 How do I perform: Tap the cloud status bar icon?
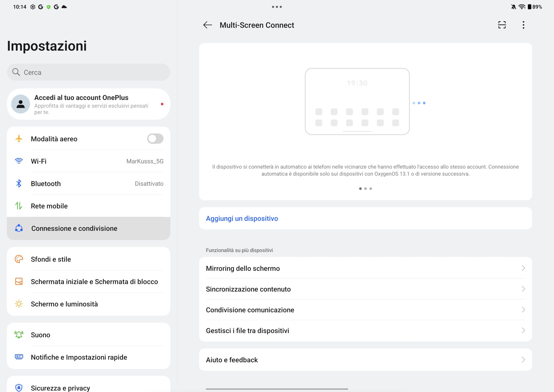pos(64,7)
